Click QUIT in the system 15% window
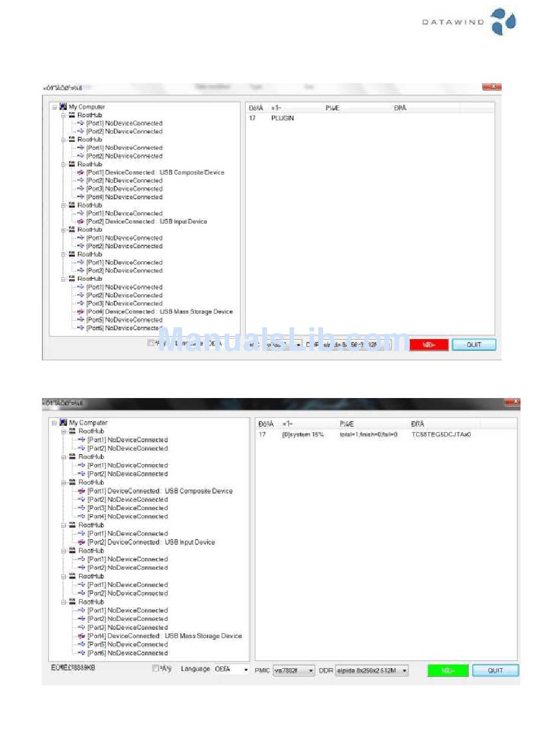The height and width of the screenshot is (743, 560). (495, 670)
